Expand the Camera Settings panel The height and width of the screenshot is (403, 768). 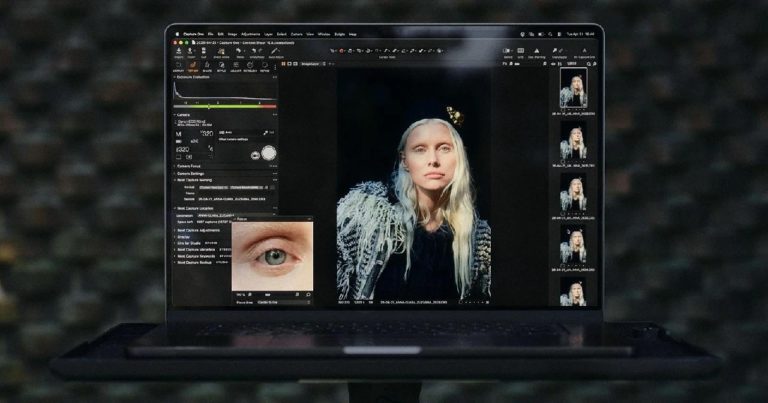pos(175,174)
